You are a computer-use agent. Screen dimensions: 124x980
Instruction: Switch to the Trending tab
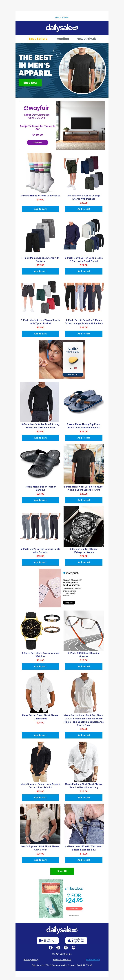pos(62,39)
